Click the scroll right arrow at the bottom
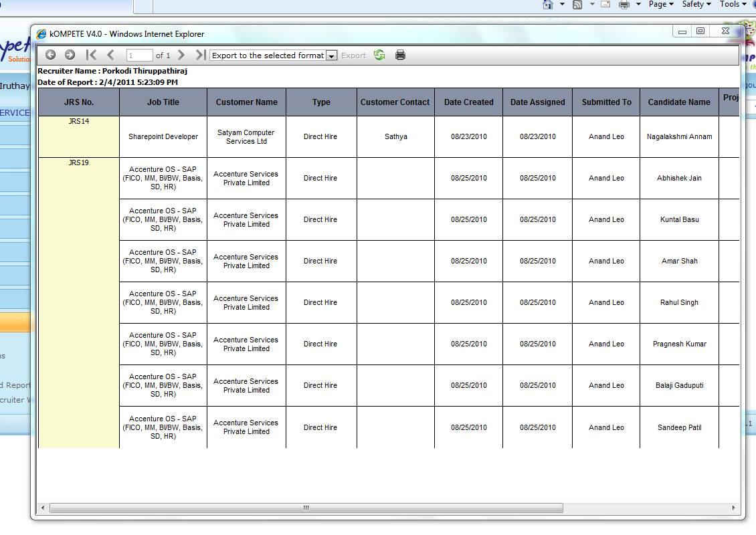This screenshot has width=756, height=535. 733,508
